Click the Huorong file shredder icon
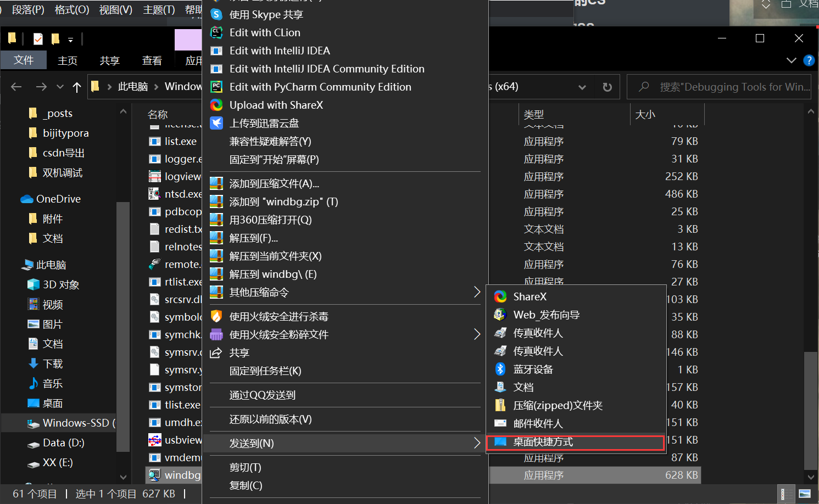The height and width of the screenshot is (504, 819). [216, 334]
